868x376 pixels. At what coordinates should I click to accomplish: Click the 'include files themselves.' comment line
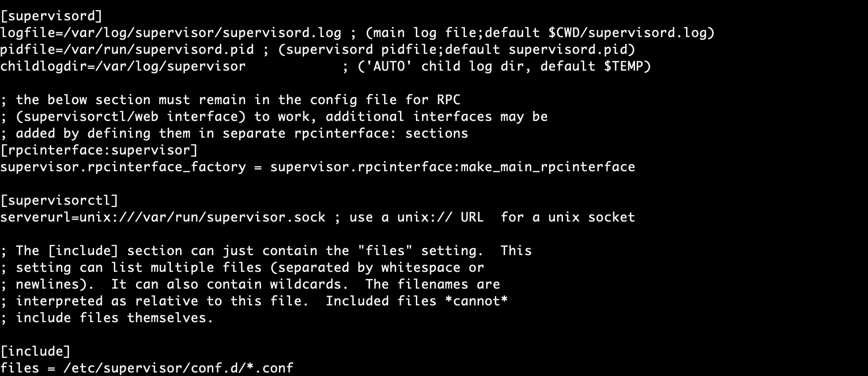pos(107,318)
